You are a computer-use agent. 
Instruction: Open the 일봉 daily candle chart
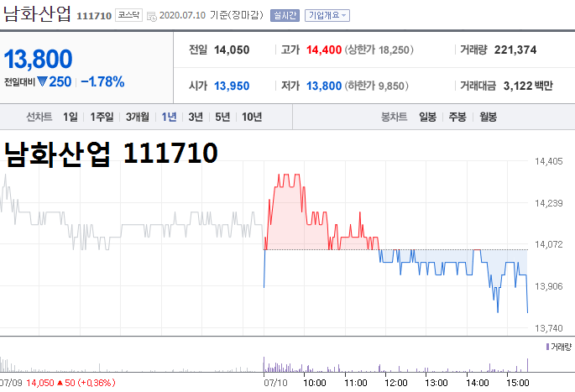pyautogui.click(x=427, y=117)
